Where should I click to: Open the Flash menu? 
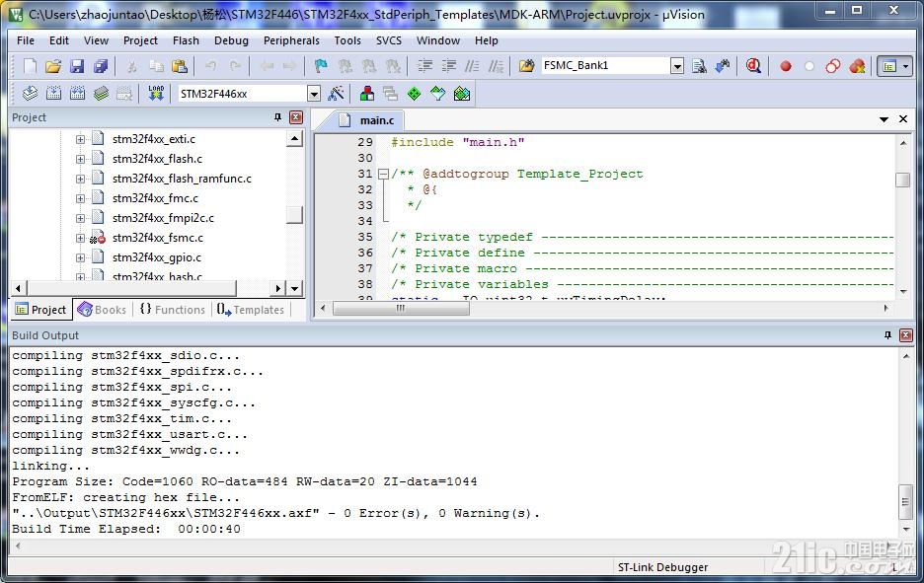pyautogui.click(x=186, y=40)
